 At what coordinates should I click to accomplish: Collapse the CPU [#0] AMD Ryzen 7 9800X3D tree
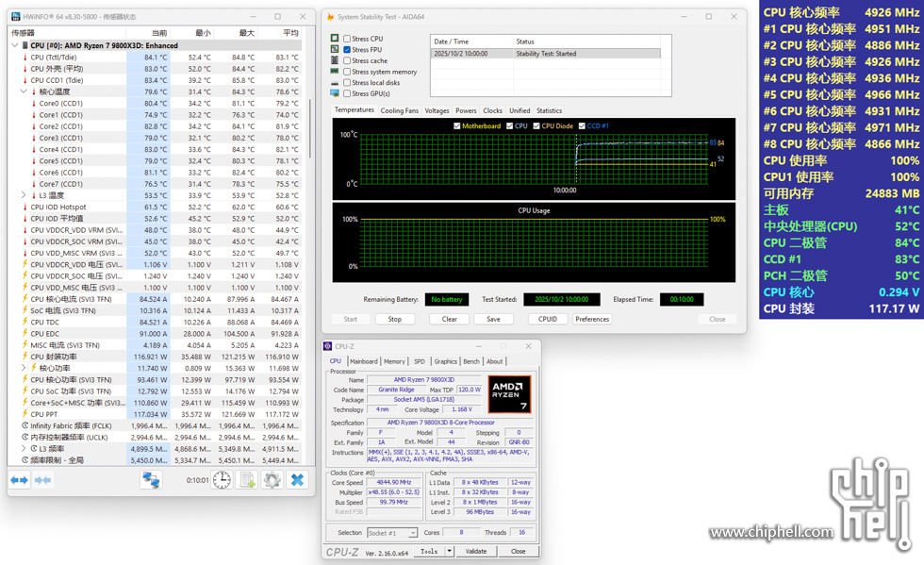(x=14, y=45)
